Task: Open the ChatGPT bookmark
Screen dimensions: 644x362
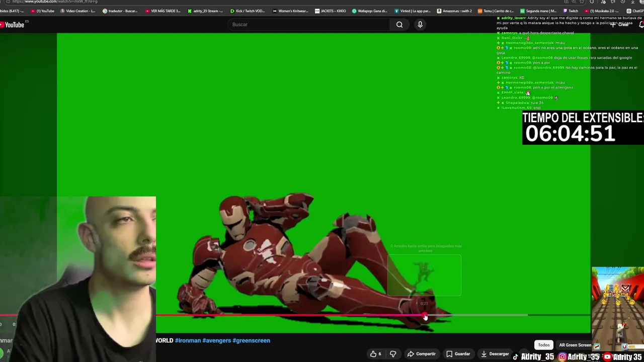Action: click(635, 11)
